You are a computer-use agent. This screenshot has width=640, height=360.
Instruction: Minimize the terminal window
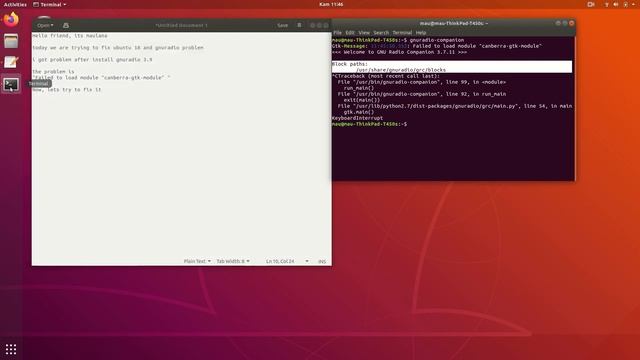point(558,24)
